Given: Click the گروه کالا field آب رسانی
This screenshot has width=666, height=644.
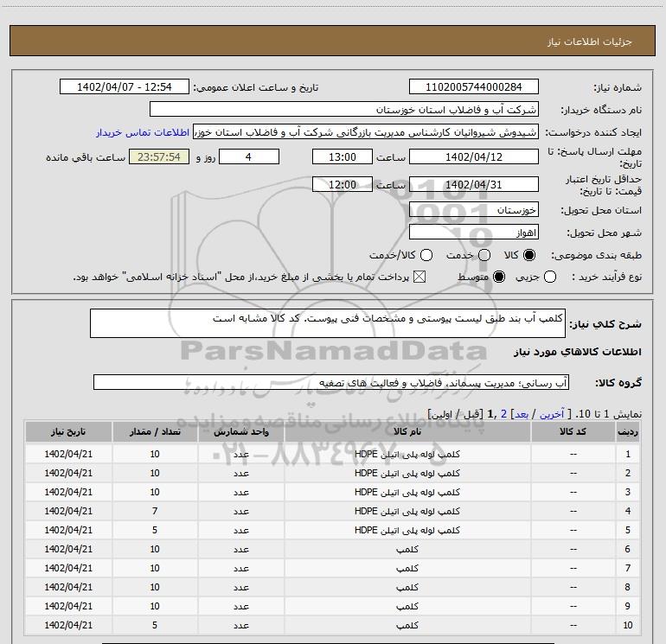Looking at the screenshot, I should [x=331, y=382].
